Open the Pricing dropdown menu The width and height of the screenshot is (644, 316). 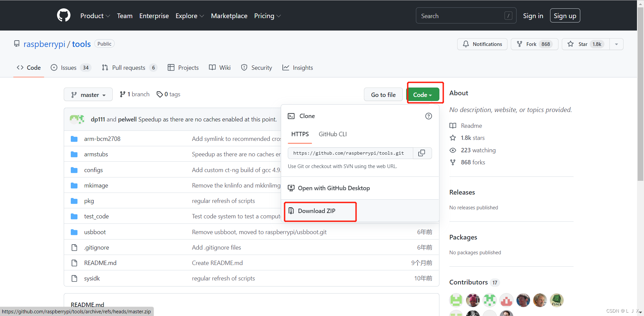click(x=267, y=16)
